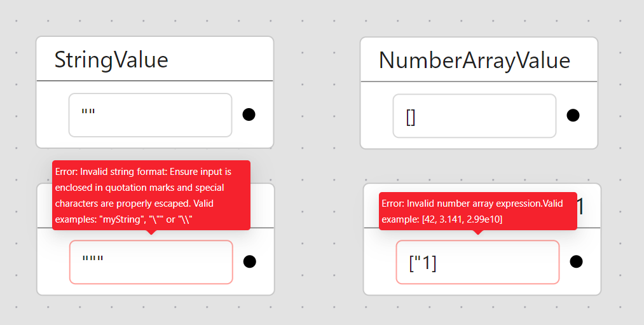
Task: Click the pointer arrow under the array error tooltip
Action: [478, 232]
